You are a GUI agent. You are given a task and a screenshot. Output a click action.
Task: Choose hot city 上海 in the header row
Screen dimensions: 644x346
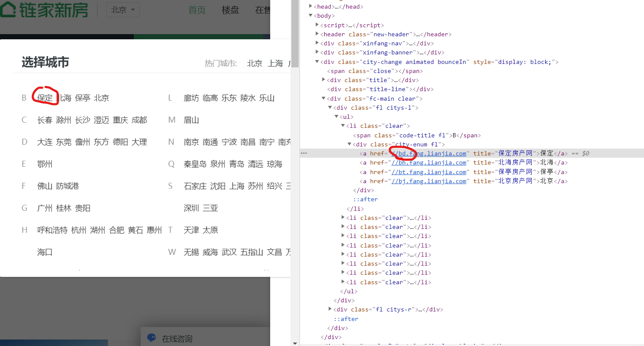[x=275, y=63]
